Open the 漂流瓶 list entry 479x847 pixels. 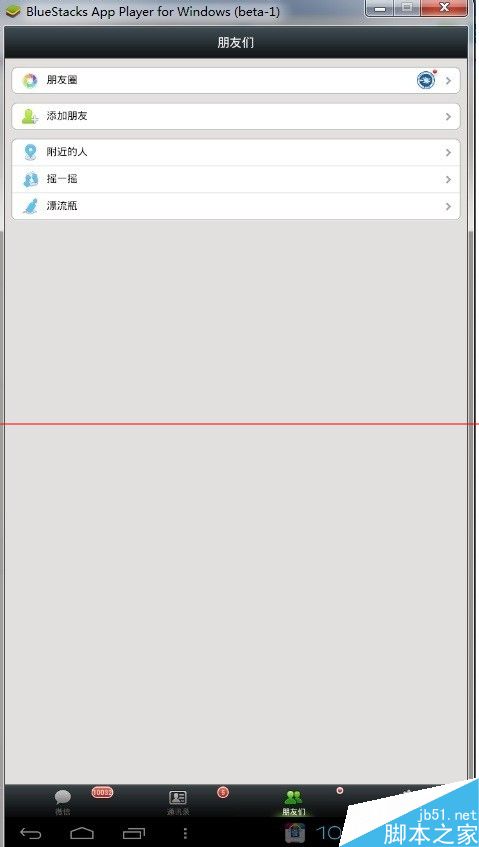click(x=235, y=206)
